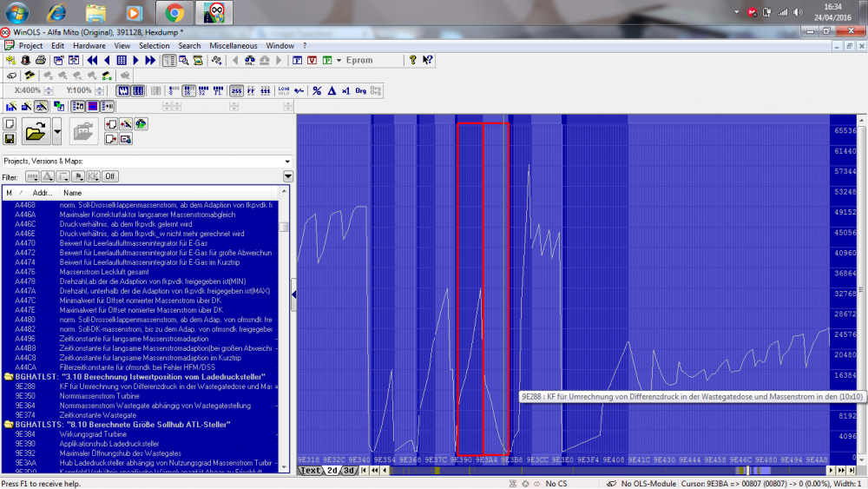Image resolution: width=868 pixels, height=489 pixels.
Task: Click the plus/minus sign icon
Action: [x=299, y=91]
